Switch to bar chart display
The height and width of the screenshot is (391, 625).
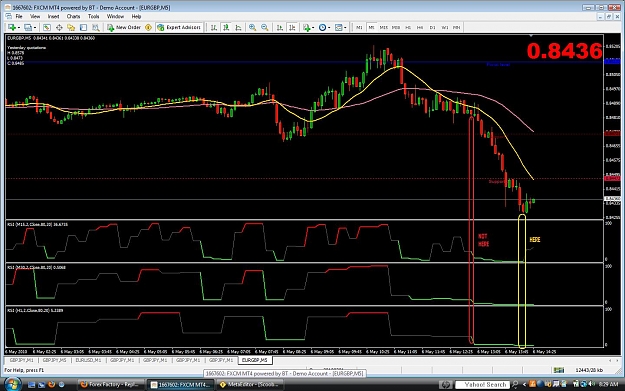(214, 28)
